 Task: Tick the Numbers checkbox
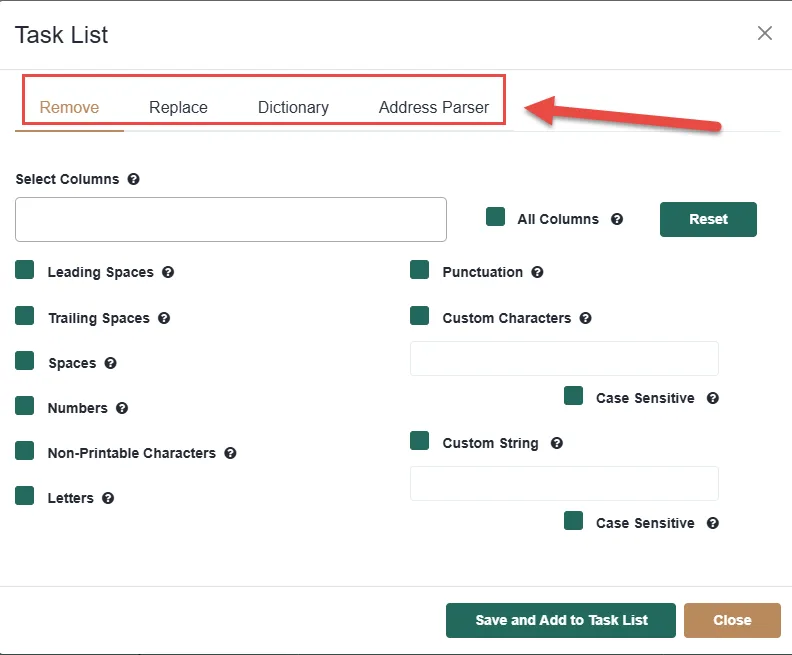click(x=25, y=406)
